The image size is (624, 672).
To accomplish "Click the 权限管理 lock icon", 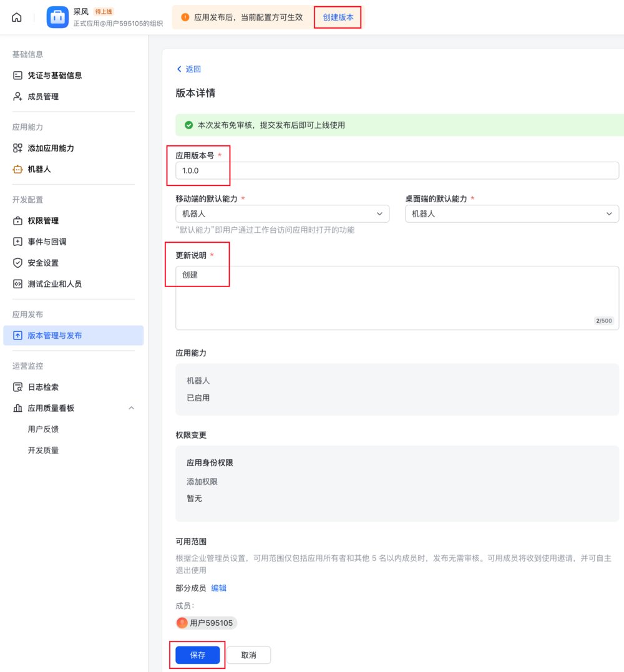I will [17, 221].
